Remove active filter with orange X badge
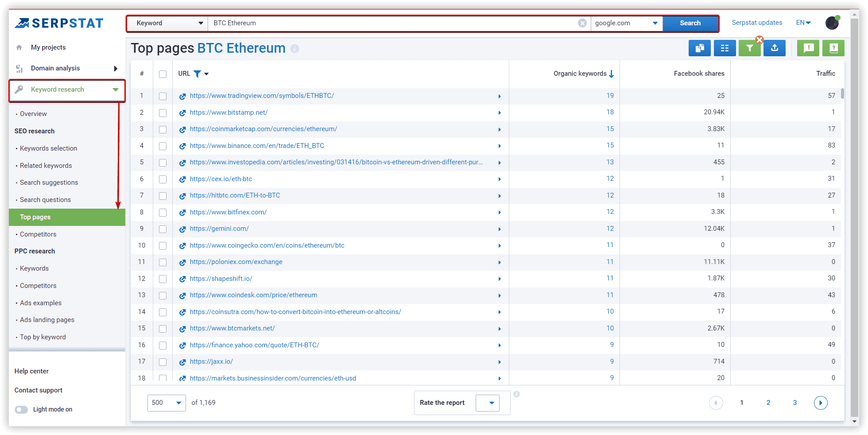Viewport: 868px width, 435px height. point(759,40)
